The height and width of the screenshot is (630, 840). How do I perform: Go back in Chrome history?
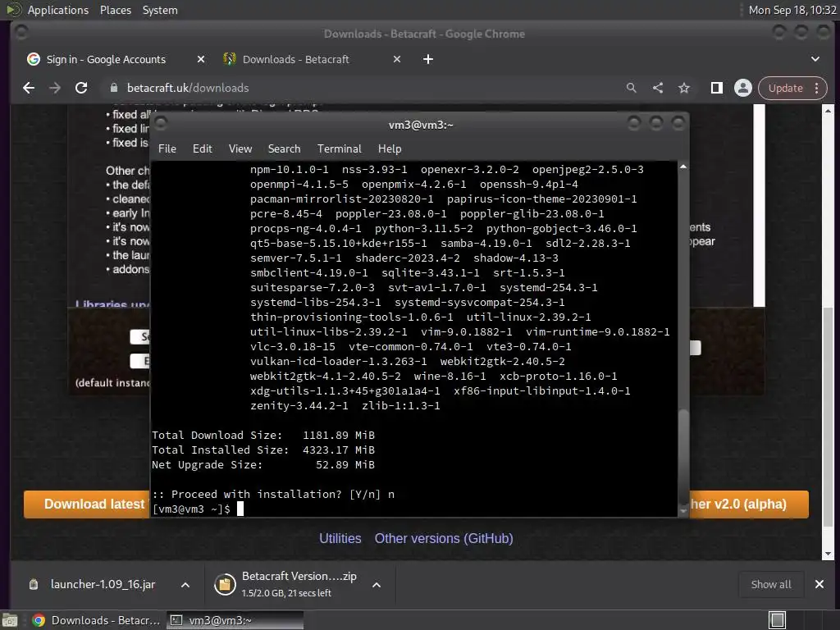coord(29,88)
